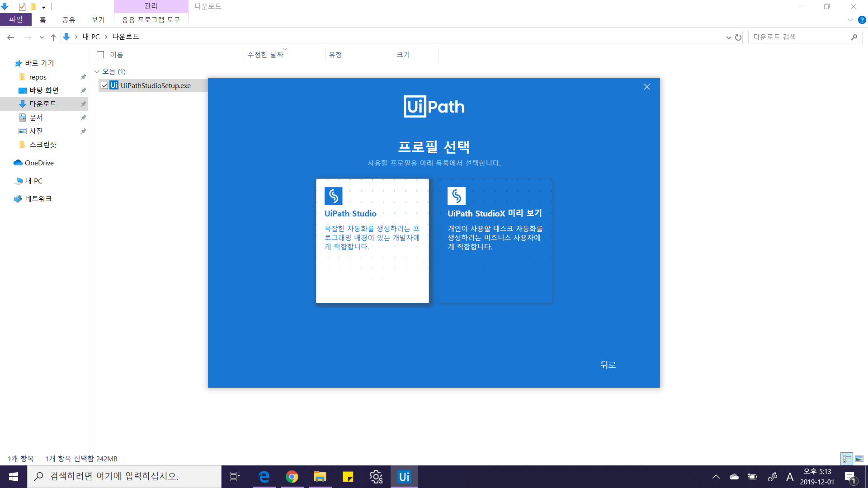Image resolution: width=868 pixels, height=488 pixels.
Task: Click the refresh icon beside address bar
Action: coord(738,38)
